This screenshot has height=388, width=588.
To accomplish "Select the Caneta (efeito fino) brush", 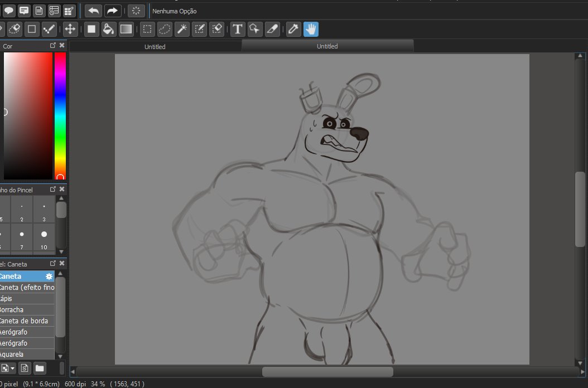I will [27, 288].
